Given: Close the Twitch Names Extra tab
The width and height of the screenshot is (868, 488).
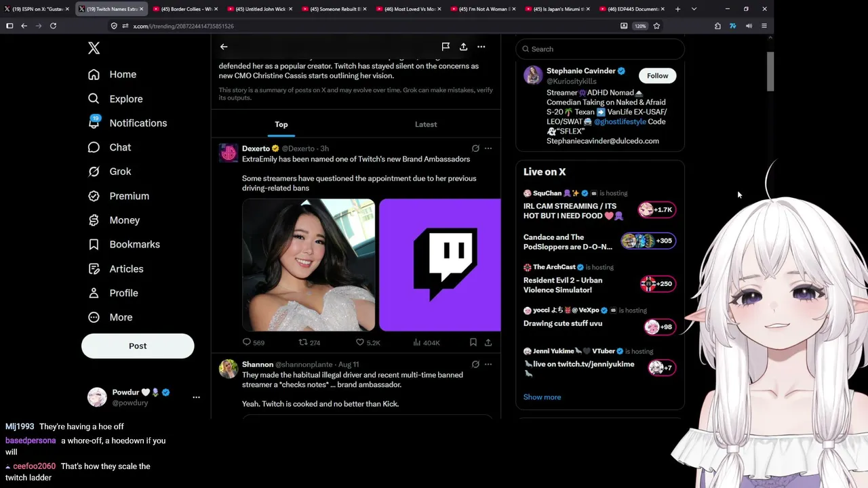Looking at the screenshot, I should [141, 9].
